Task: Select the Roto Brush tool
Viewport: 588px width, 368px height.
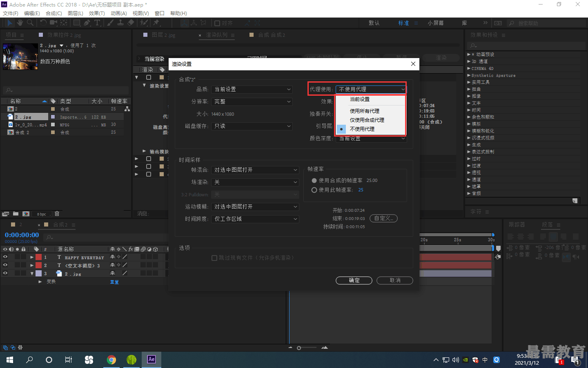Action: 144,23
